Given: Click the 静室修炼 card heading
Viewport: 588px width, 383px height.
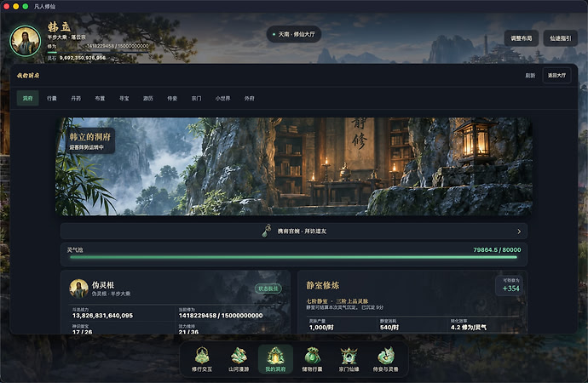Looking at the screenshot, I should coord(323,285).
